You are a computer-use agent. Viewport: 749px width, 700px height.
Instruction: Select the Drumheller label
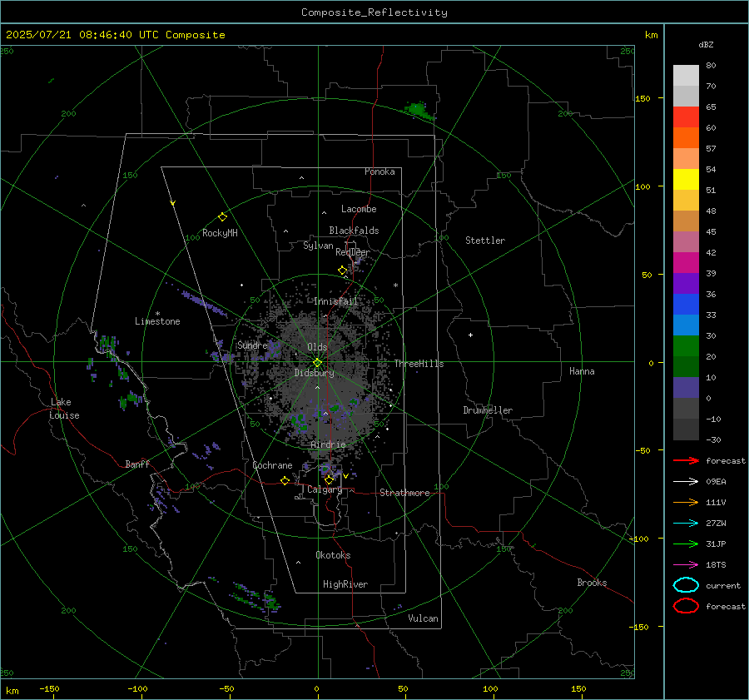[488, 410]
